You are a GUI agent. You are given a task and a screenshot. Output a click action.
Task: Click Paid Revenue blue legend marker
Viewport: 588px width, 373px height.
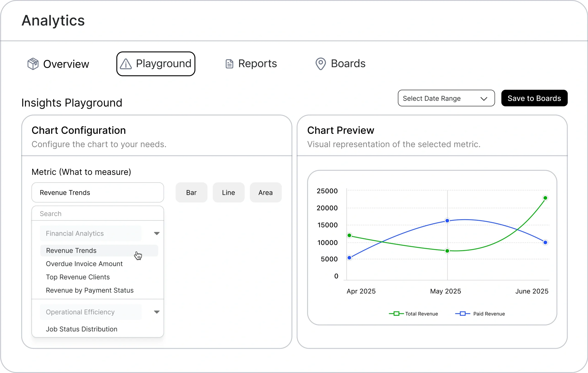pos(463,314)
